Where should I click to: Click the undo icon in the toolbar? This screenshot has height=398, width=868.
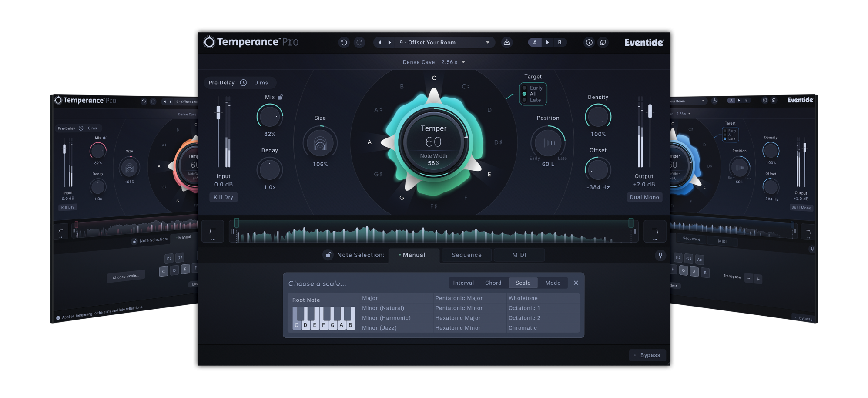344,42
